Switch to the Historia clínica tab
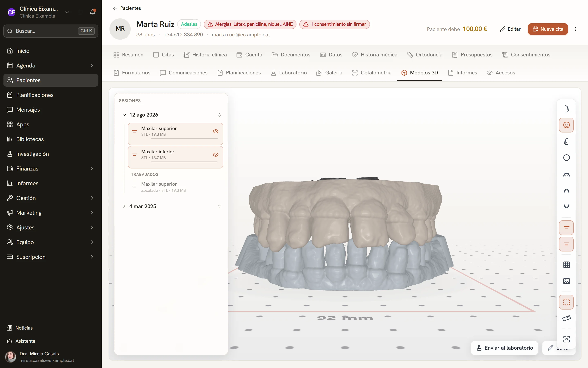Screen dimensions: 588x368 click(x=205, y=55)
